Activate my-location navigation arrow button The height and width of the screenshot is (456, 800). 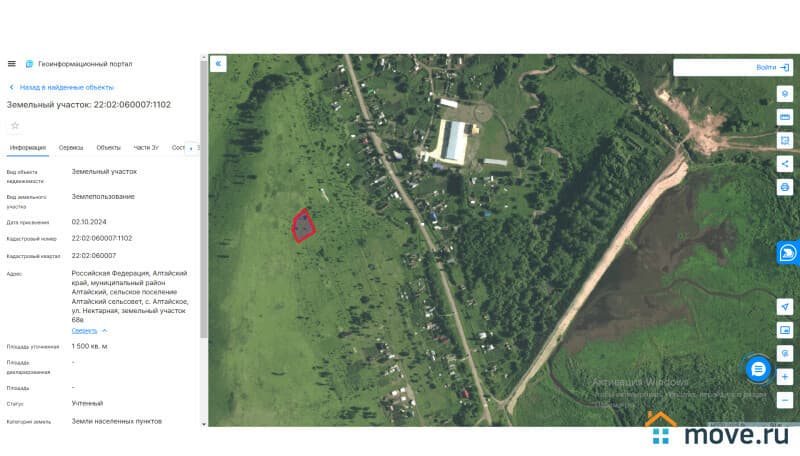click(x=785, y=307)
